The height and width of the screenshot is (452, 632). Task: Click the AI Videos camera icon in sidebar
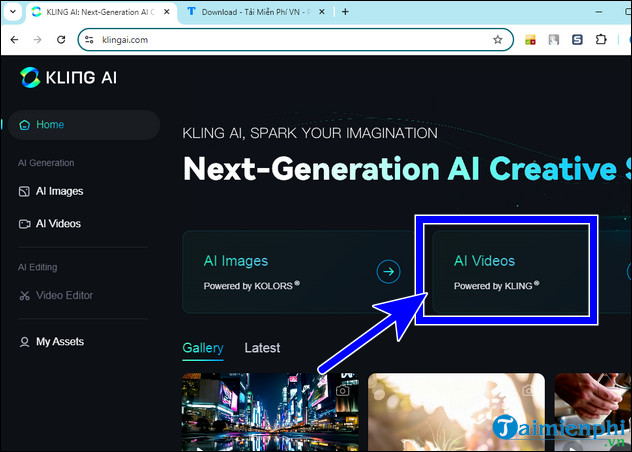(x=25, y=224)
